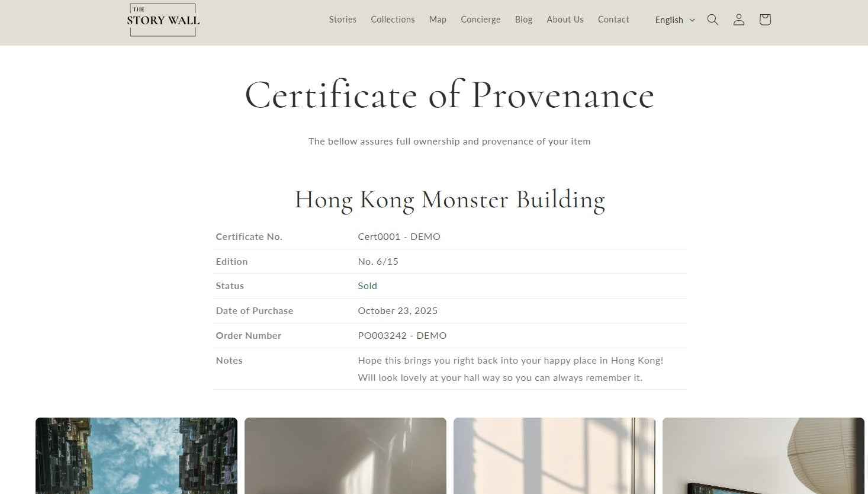Navigate to the Map page

[438, 20]
